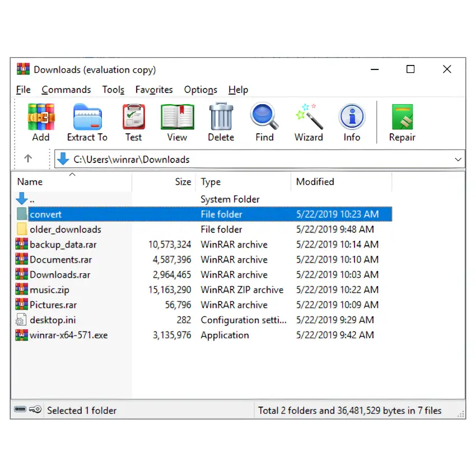
Task: Open the Options menu
Action: pos(200,90)
